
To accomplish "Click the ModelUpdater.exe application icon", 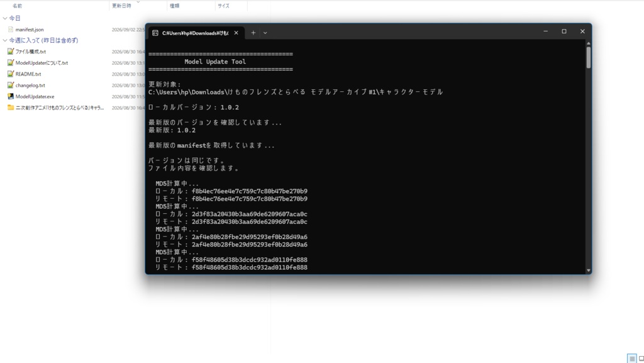I will tap(11, 96).
